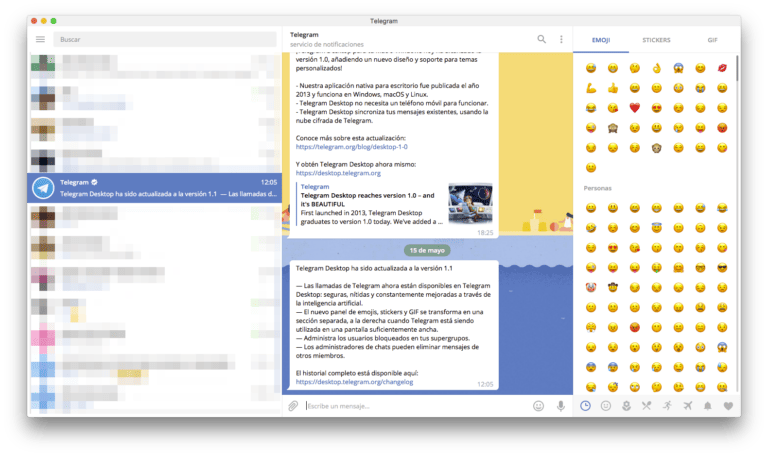Select the Telegram chat in the chat list
Image resolution: width=768 pixels, height=456 pixels.
coord(155,188)
